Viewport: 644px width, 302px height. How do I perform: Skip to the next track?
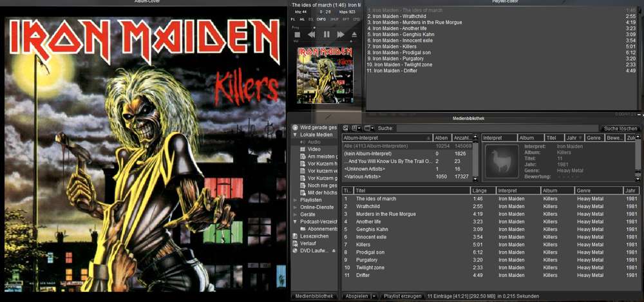340,35
